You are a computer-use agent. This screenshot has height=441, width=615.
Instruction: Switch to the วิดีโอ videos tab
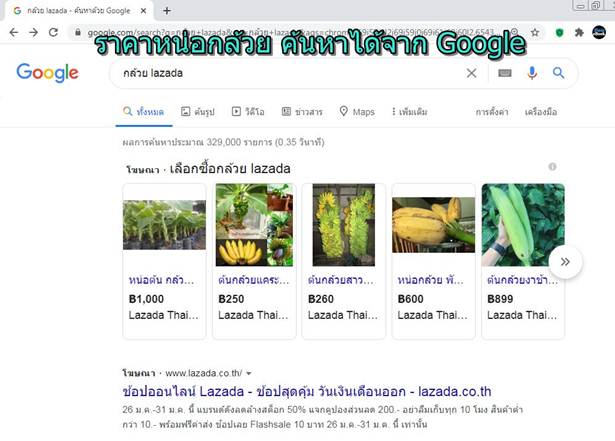click(x=248, y=112)
